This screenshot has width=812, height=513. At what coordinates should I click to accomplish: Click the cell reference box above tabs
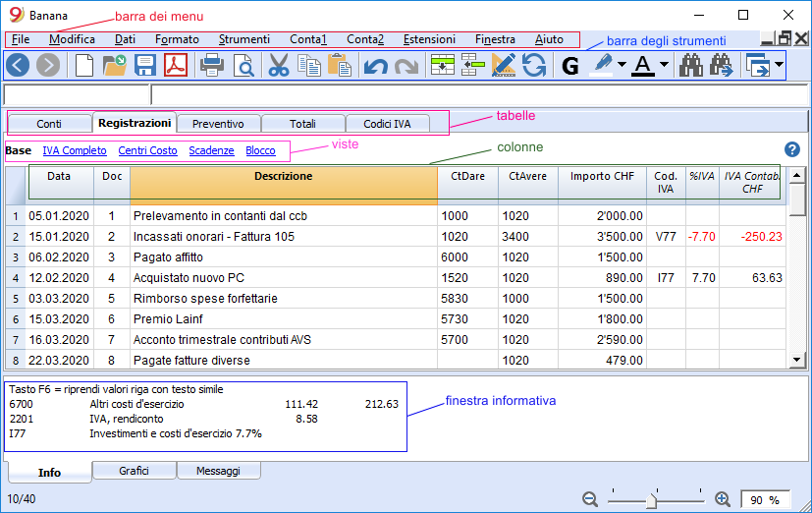point(77,95)
